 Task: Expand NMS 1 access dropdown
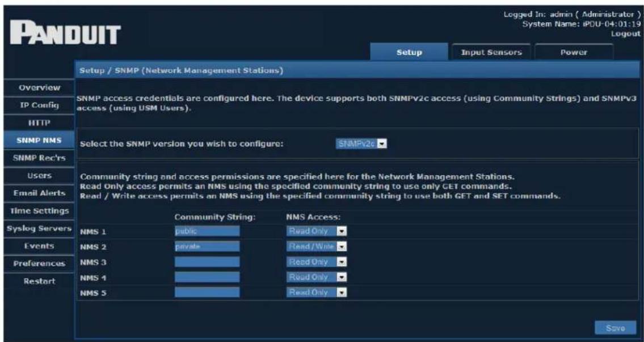click(317, 231)
